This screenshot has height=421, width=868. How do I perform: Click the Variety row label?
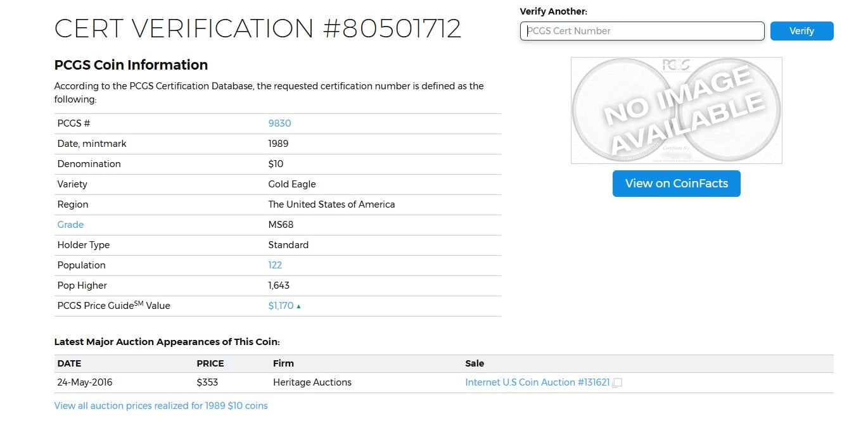72,184
